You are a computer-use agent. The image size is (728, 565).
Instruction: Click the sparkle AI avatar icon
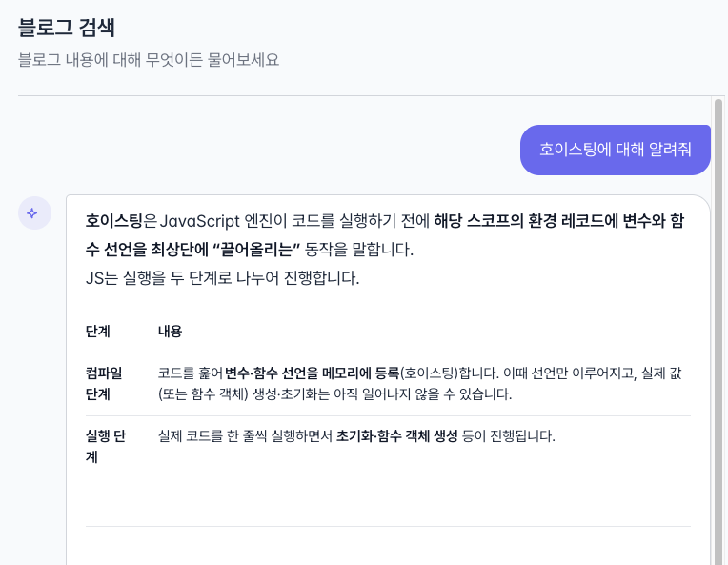tap(32, 213)
